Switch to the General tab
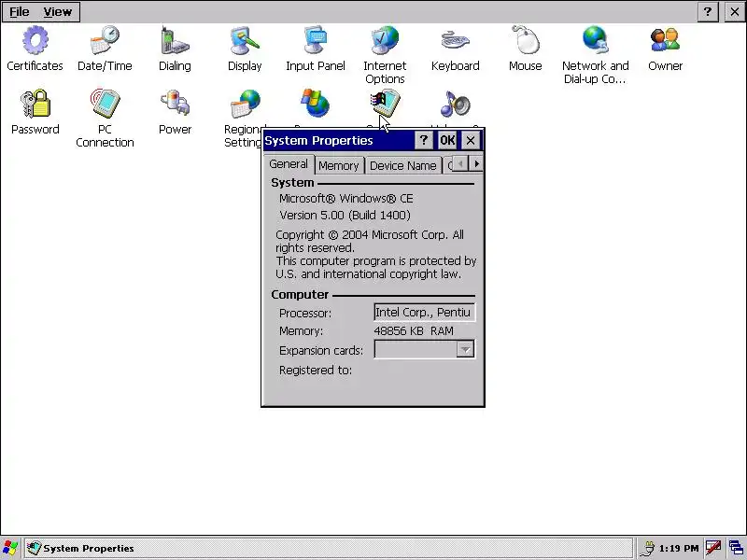747x560 pixels. click(x=289, y=164)
